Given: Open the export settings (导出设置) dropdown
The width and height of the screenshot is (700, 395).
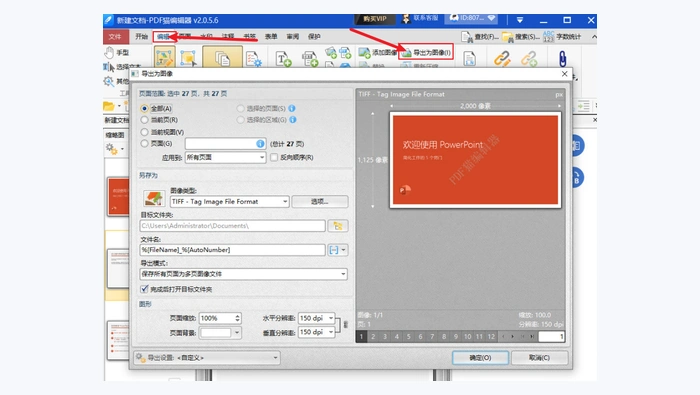Looking at the screenshot, I should click(x=207, y=358).
